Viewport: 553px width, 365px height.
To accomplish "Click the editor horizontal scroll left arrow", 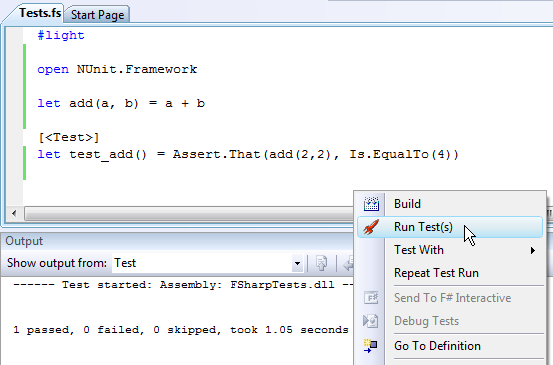I will click(x=14, y=213).
